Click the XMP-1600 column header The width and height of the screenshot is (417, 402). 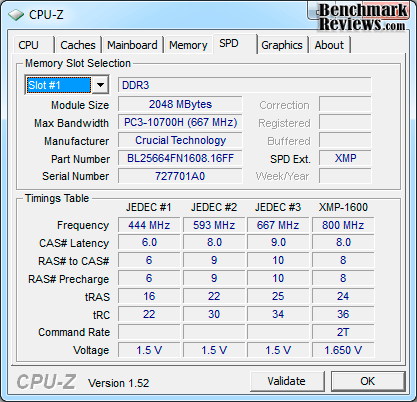tap(343, 207)
